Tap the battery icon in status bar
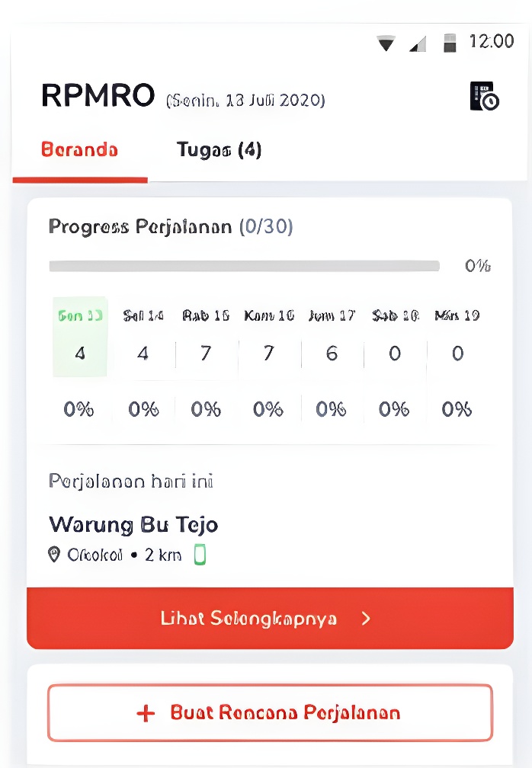This screenshot has height=768, width=532. pyautogui.click(x=450, y=43)
